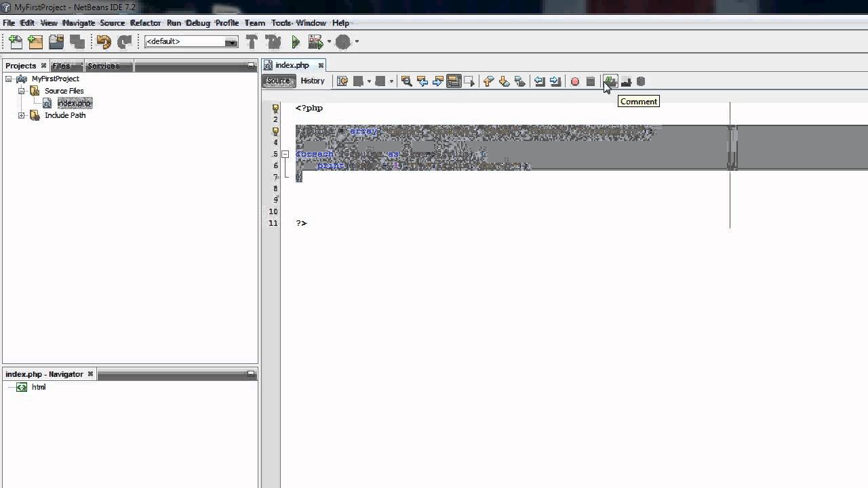This screenshot has width=868, height=488.
Task: Click the Open Project icon
Action: (56, 42)
